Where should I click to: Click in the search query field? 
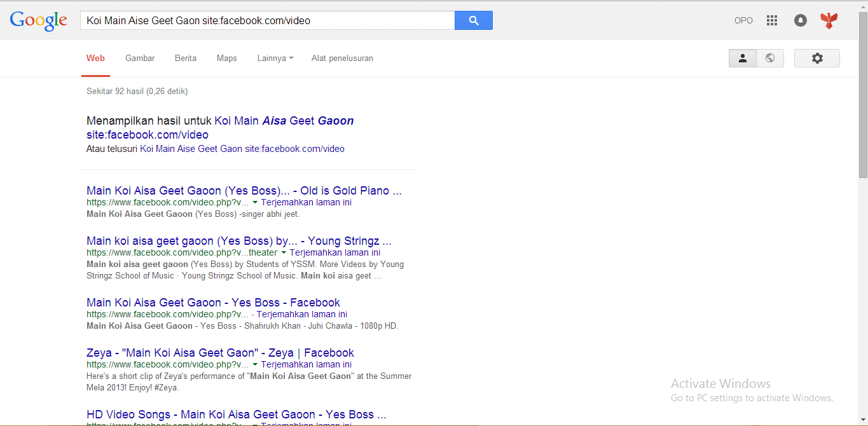point(267,20)
